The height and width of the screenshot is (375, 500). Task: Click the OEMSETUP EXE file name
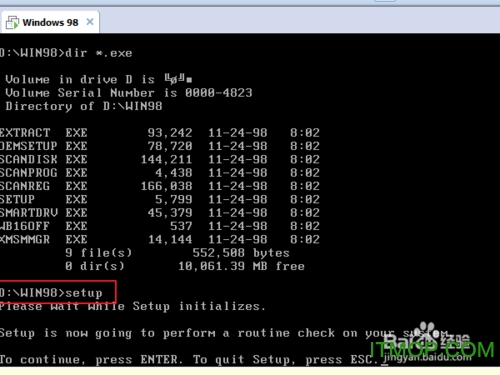(43, 146)
